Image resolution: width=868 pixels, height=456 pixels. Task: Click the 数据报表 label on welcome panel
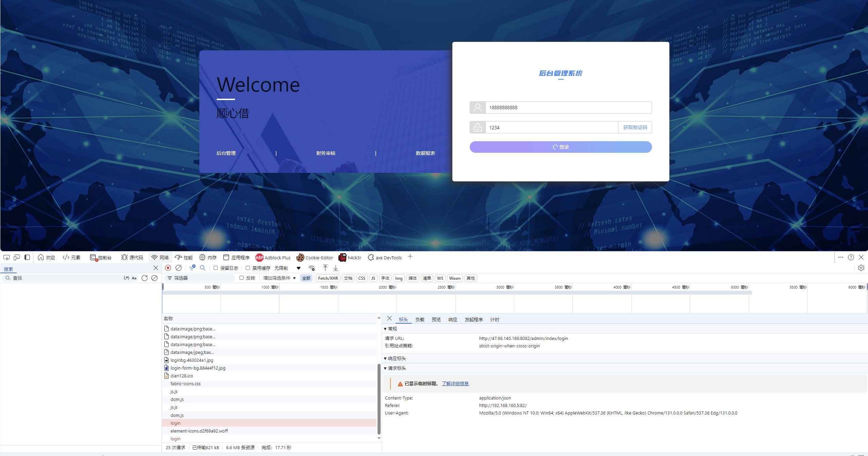click(x=425, y=153)
